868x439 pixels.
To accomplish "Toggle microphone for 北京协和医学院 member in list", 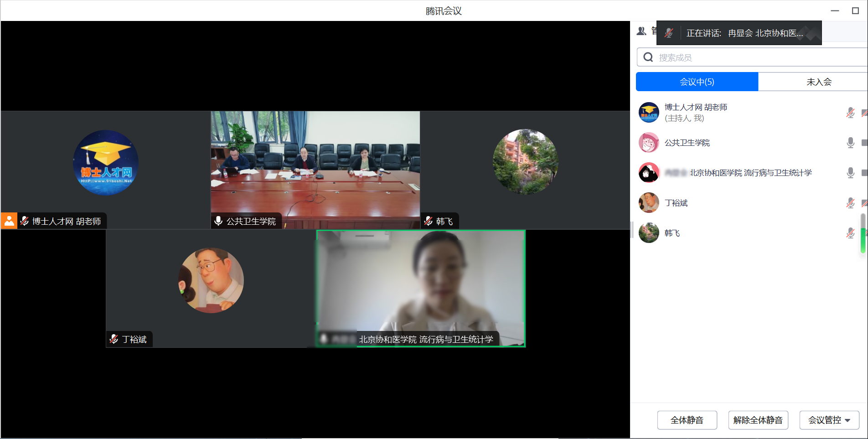I will pyautogui.click(x=850, y=173).
